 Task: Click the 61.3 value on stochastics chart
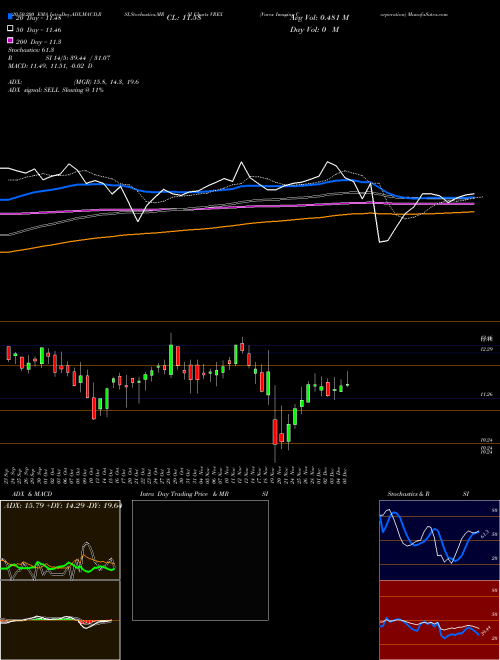(484, 534)
